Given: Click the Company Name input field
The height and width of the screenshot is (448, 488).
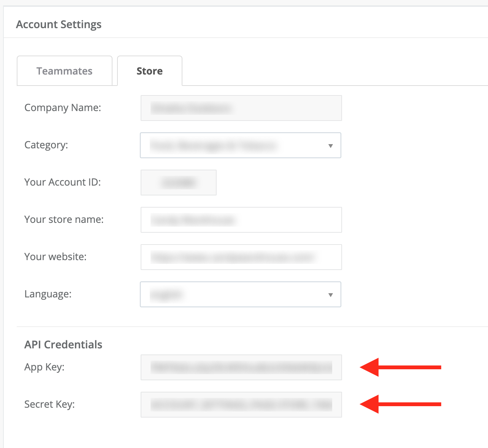Looking at the screenshot, I should click(x=241, y=108).
